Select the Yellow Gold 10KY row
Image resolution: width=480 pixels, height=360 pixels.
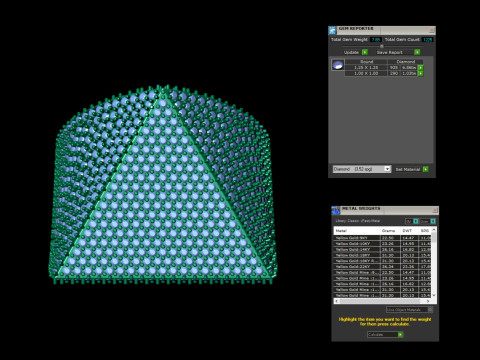pyautogui.click(x=382, y=244)
